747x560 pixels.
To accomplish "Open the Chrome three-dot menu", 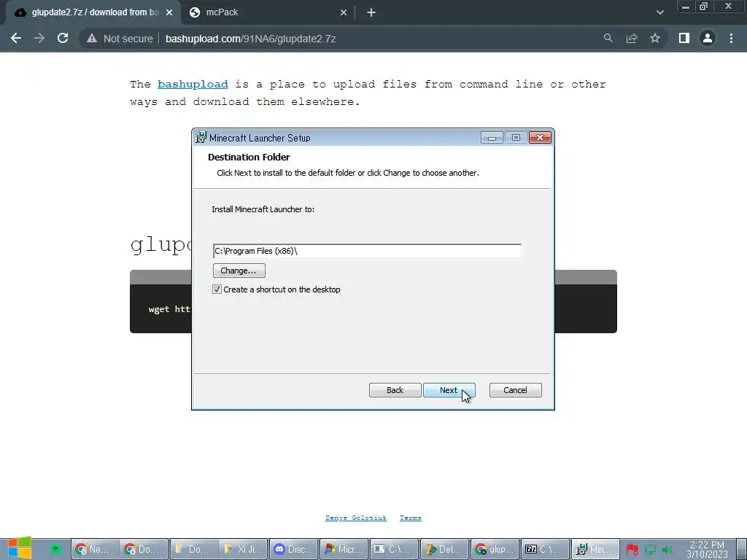I will pyautogui.click(x=731, y=38).
